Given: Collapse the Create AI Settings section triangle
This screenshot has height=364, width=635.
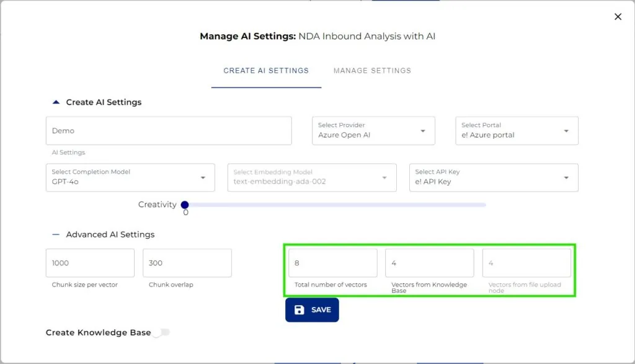Looking at the screenshot, I should (56, 102).
